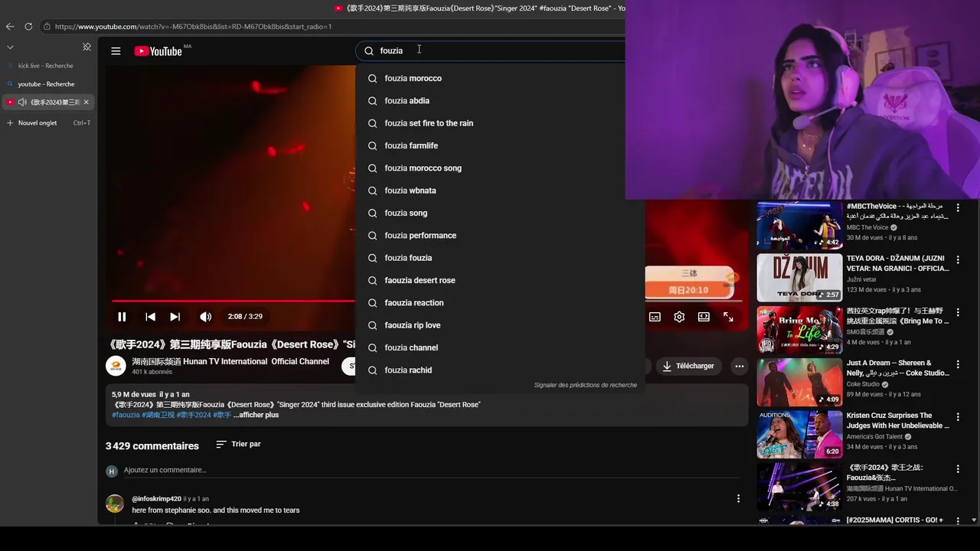Open options for 2025MAMA CORTIS video
This screenshot has width=980, height=551.
pos(957,521)
